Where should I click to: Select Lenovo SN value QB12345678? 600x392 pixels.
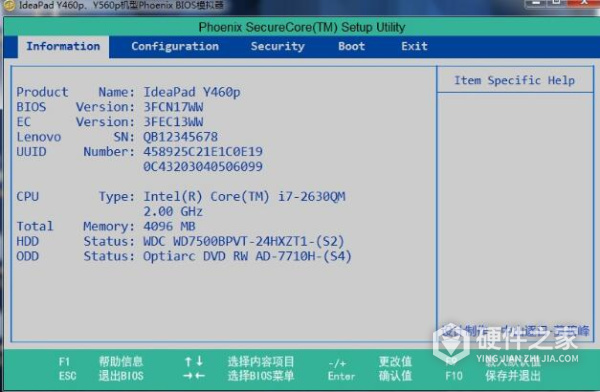click(180, 137)
